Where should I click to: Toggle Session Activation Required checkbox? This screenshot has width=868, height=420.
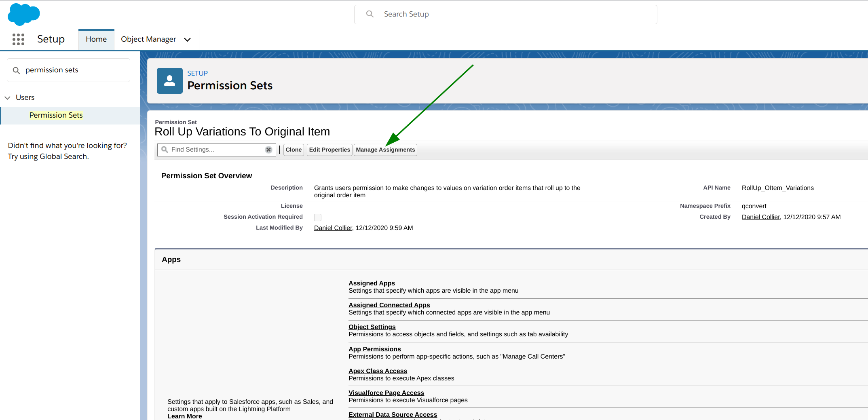pos(318,217)
